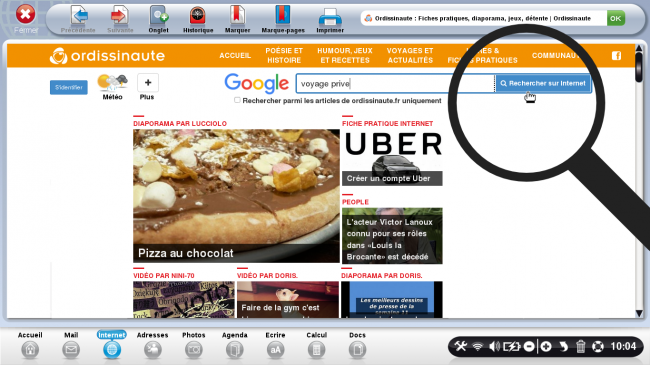Open the Marque-pages bookmarks list

(x=283, y=19)
